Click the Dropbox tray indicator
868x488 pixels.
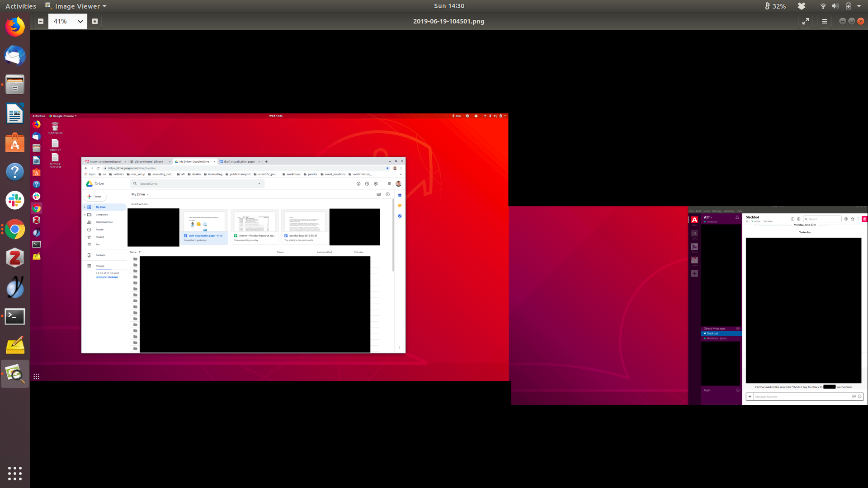point(802,6)
